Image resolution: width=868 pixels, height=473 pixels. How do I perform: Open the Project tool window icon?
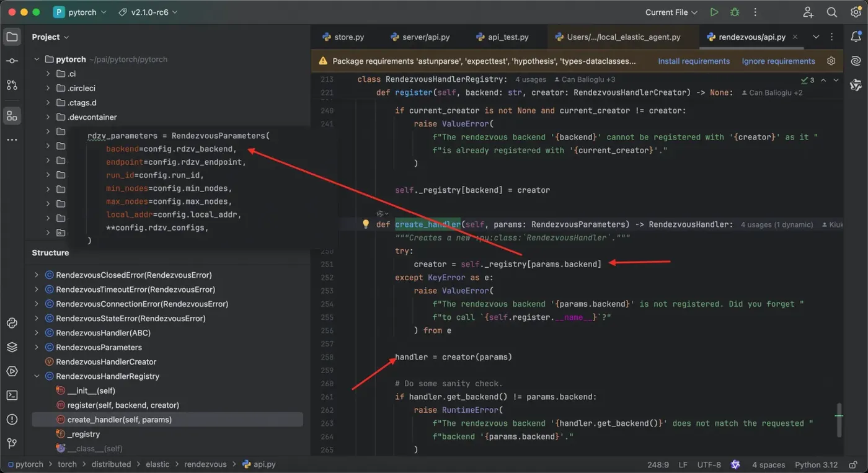coord(12,37)
